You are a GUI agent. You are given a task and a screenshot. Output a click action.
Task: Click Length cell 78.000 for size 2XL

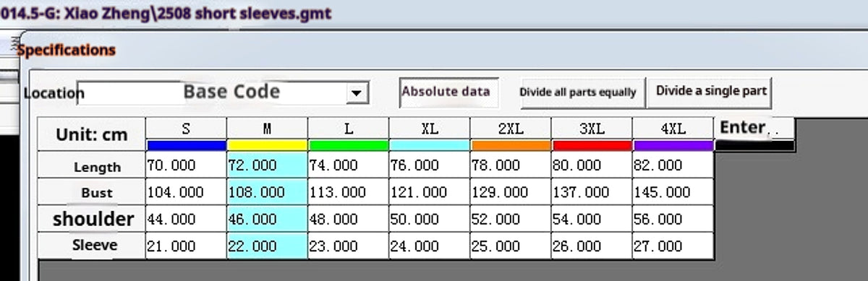click(x=510, y=165)
